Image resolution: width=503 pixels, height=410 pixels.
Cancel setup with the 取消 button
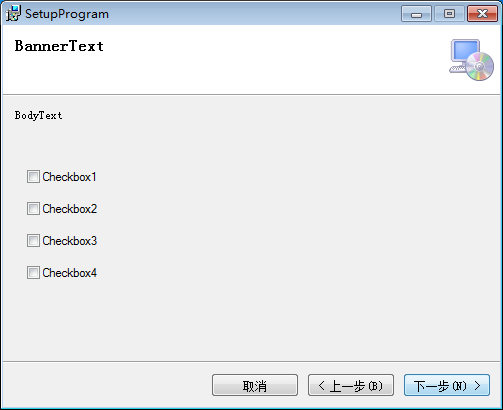tap(255, 385)
